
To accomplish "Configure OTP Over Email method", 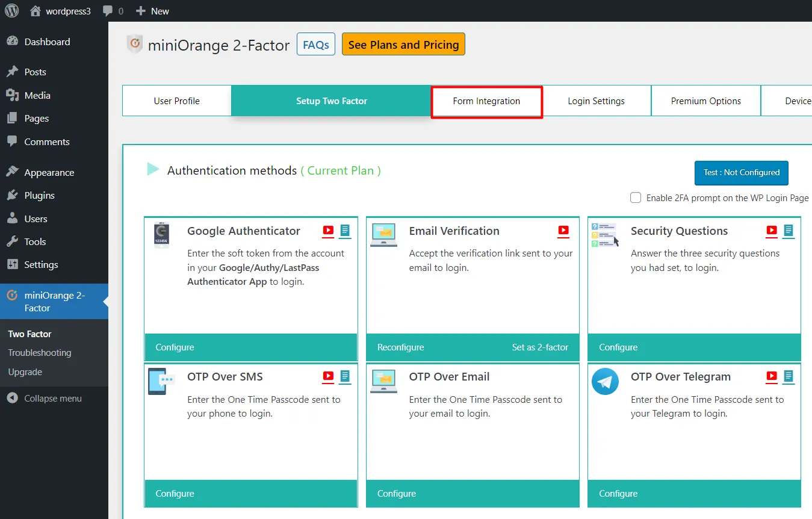I will (397, 493).
